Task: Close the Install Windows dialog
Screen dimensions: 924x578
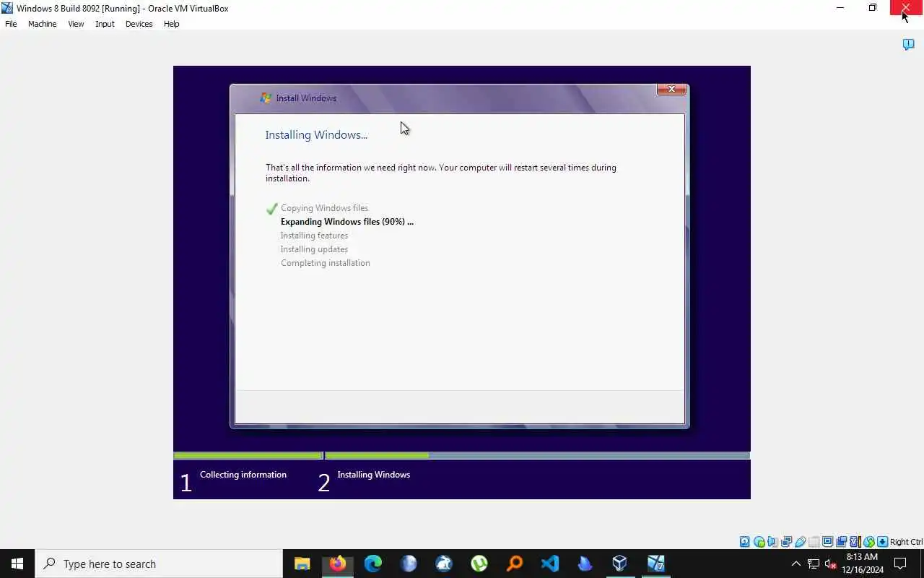Action: pyautogui.click(x=671, y=89)
